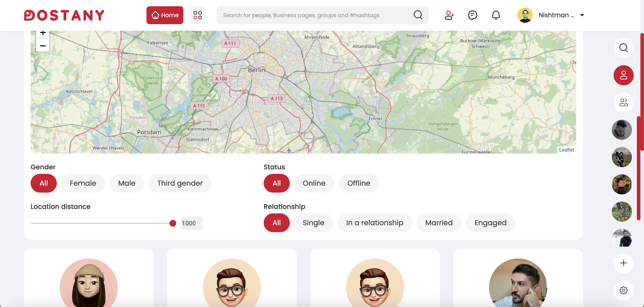Select the Online status filter

[x=314, y=183]
